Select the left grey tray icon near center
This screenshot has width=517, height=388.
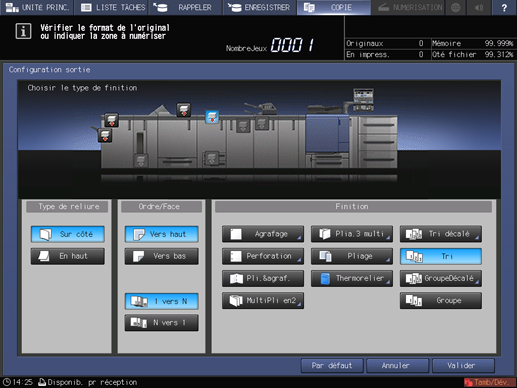pyautogui.click(x=243, y=126)
